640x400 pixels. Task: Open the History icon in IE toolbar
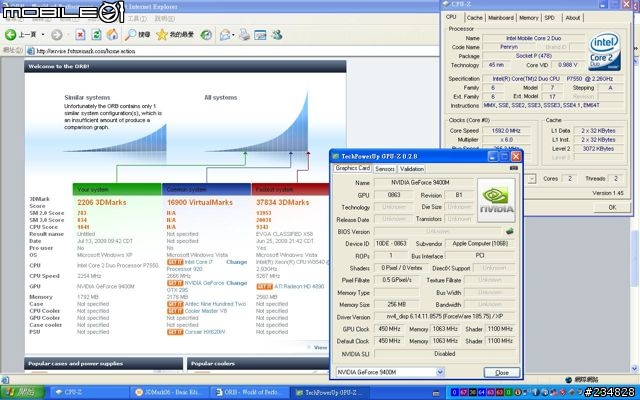tap(206, 35)
